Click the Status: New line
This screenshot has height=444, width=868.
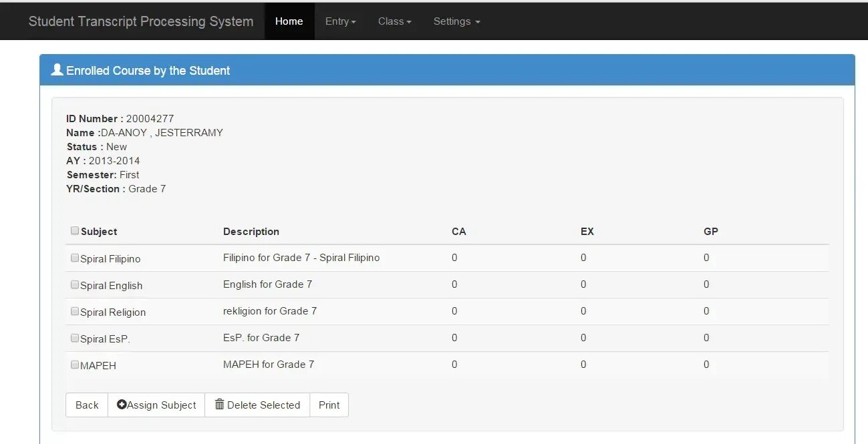(97, 147)
